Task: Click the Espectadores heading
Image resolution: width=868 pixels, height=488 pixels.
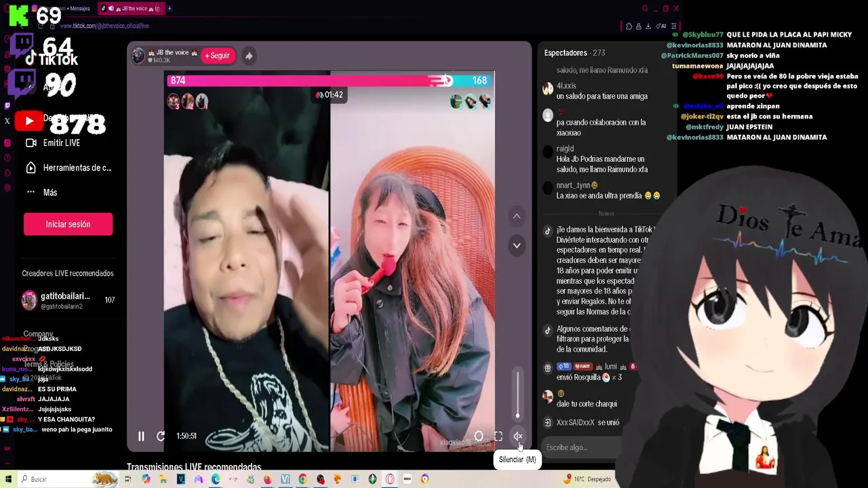Action: (x=566, y=53)
